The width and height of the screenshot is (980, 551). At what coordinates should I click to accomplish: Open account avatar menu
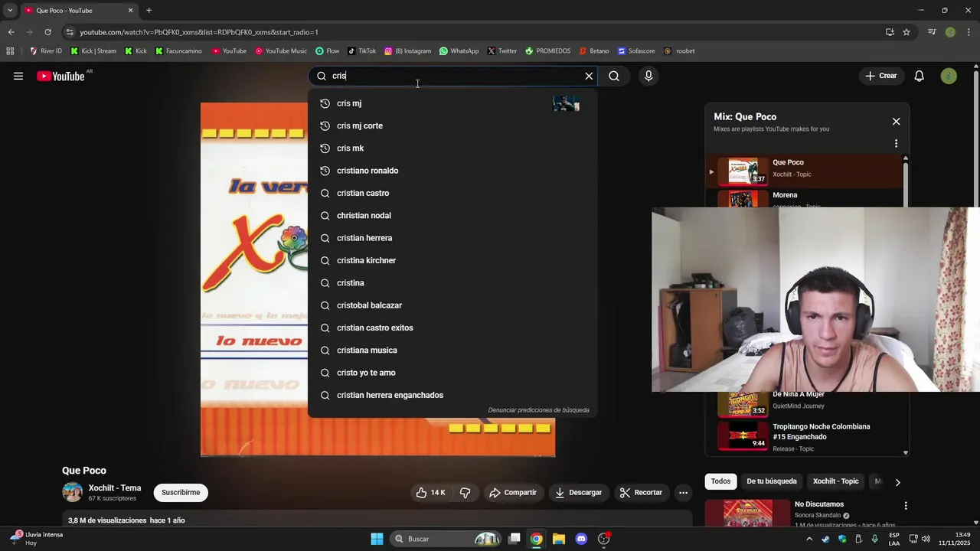949,76
